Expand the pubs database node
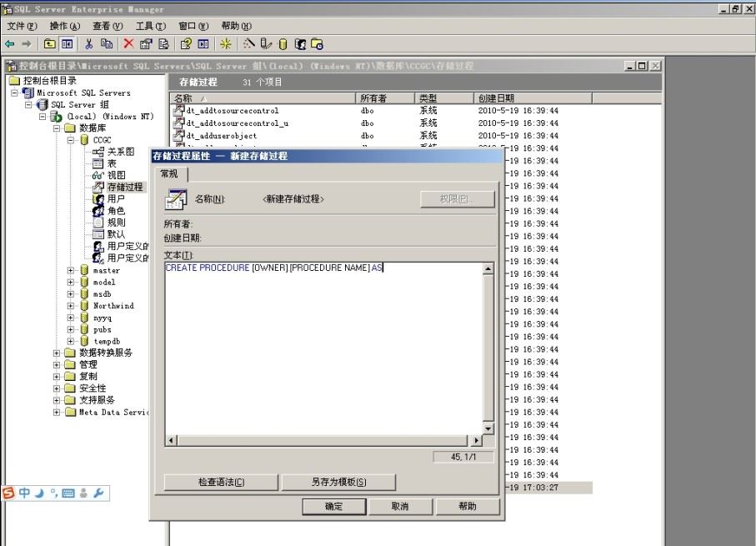 (x=70, y=329)
